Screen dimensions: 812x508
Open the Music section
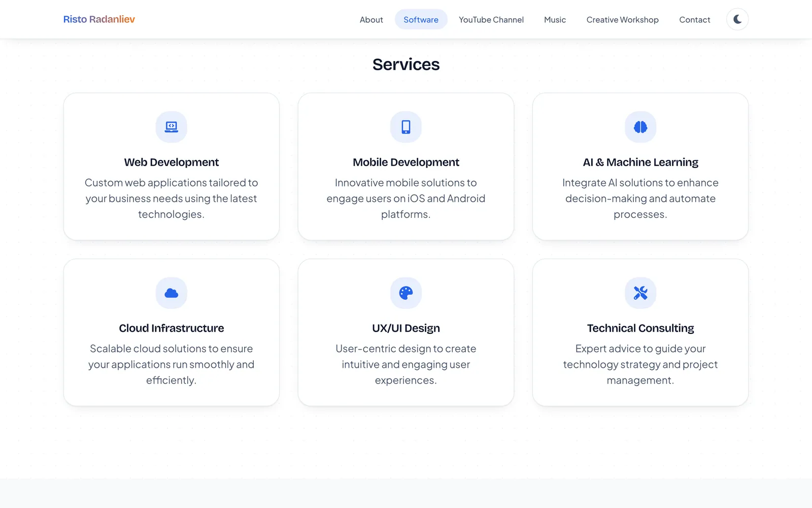(x=555, y=20)
